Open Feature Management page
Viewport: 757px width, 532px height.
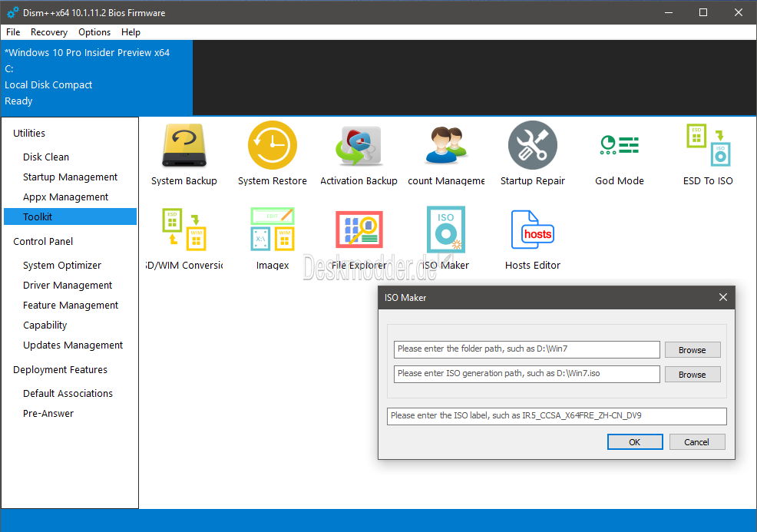(x=71, y=305)
